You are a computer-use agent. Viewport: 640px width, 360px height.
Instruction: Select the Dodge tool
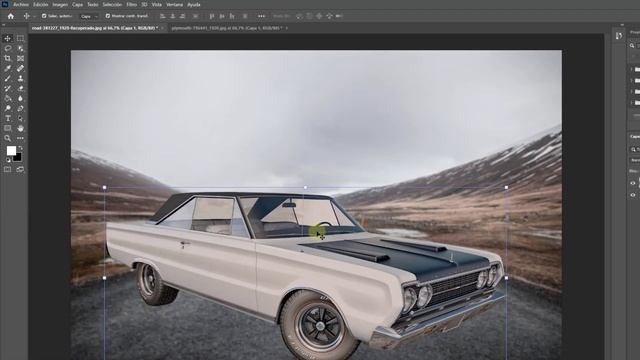[7, 108]
